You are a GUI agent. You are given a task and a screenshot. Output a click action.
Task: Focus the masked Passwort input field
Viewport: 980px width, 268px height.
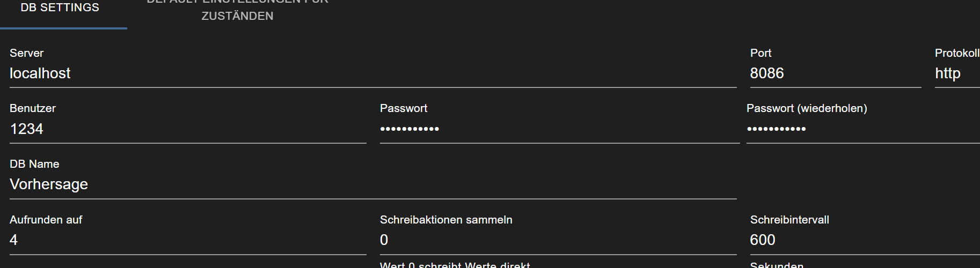pyautogui.click(x=559, y=129)
